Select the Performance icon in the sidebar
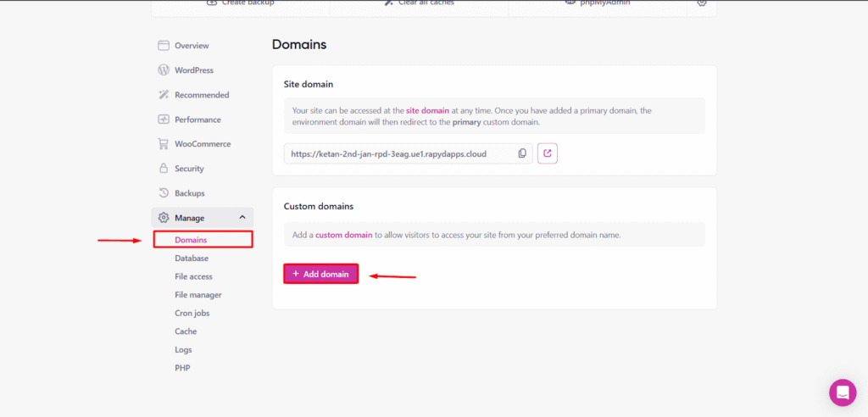 (x=164, y=120)
